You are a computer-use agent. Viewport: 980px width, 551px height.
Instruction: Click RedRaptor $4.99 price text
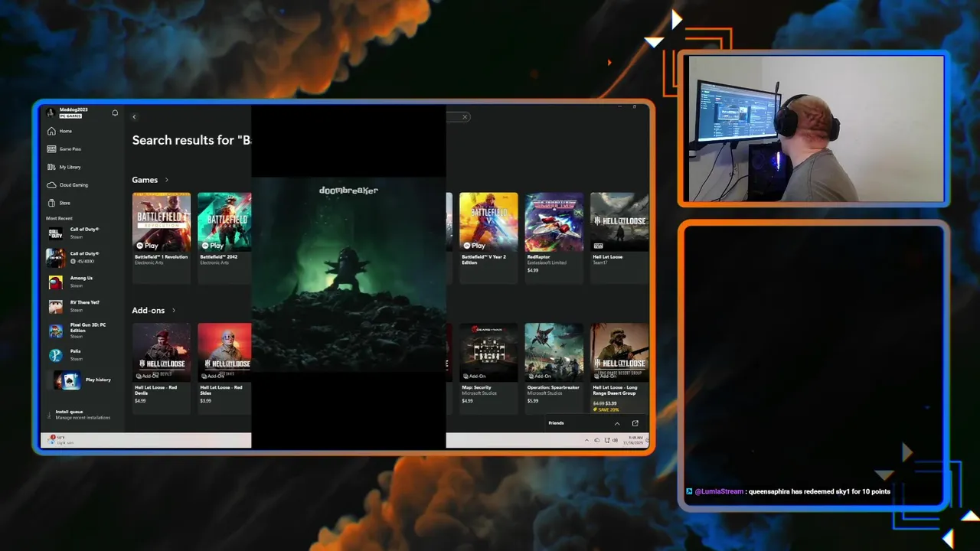pos(533,270)
